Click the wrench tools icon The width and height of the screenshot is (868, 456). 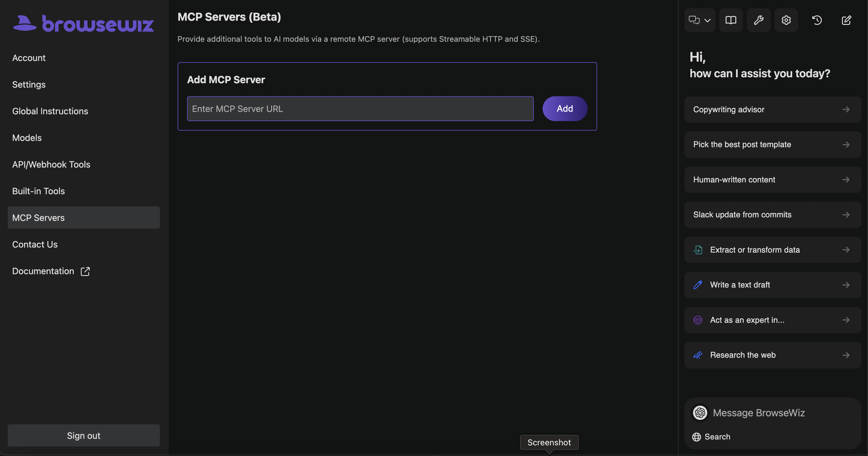758,20
